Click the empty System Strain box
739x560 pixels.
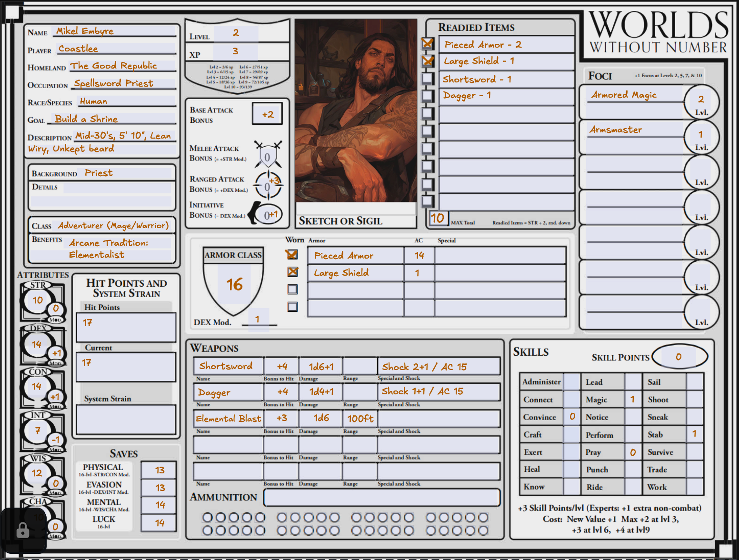[x=126, y=419]
